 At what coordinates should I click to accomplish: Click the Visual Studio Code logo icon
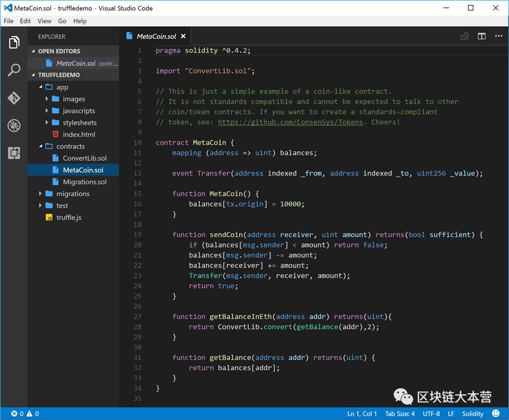click(8, 8)
